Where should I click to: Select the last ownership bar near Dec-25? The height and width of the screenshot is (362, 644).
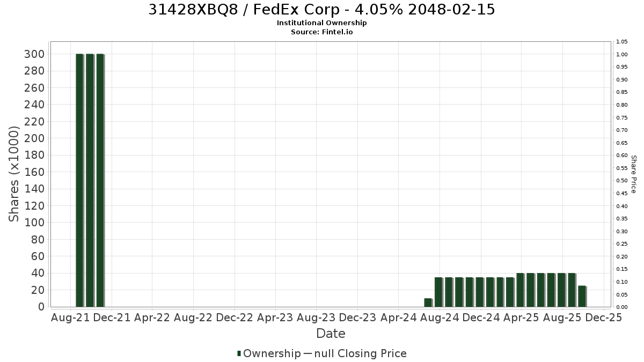tap(582, 296)
